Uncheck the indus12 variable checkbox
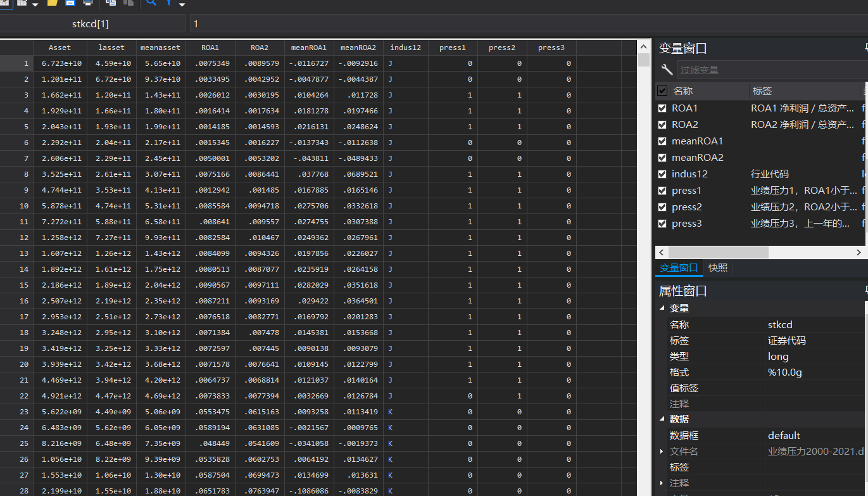This screenshot has height=496, width=868. (x=662, y=174)
